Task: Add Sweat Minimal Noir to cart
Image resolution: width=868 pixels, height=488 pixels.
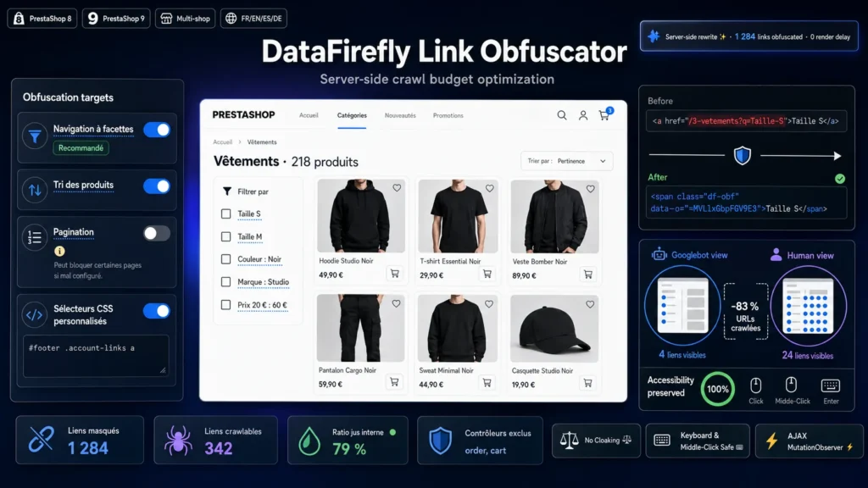Action: click(x=487, y=382)
